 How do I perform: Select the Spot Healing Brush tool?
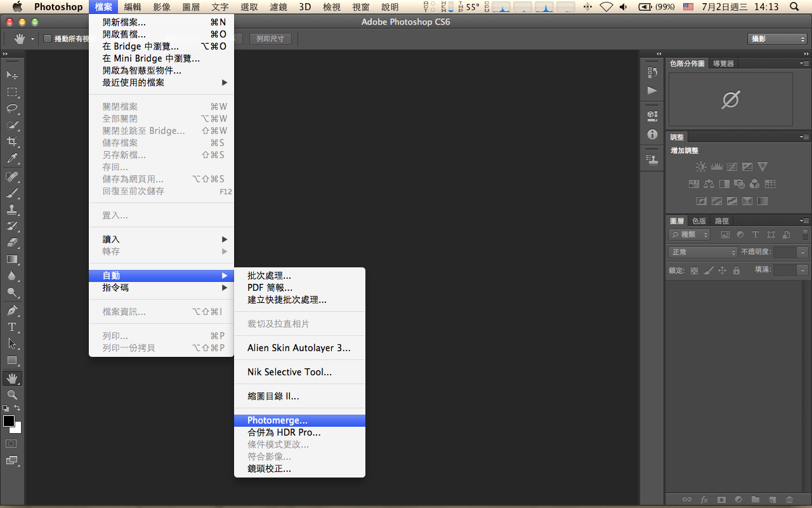point(12,176)
